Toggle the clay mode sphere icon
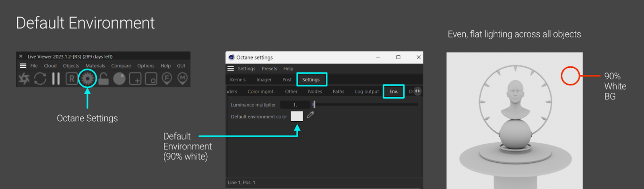 click(119, 79)
